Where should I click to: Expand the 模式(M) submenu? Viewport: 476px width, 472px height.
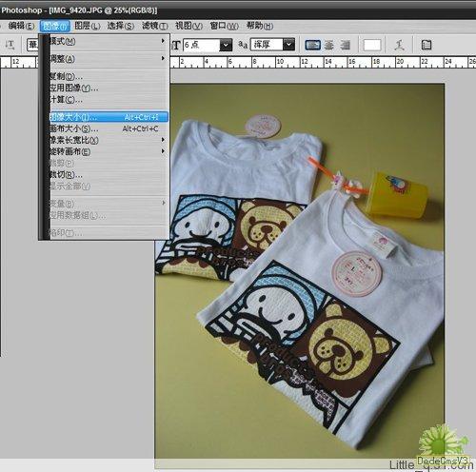[109, 41]
